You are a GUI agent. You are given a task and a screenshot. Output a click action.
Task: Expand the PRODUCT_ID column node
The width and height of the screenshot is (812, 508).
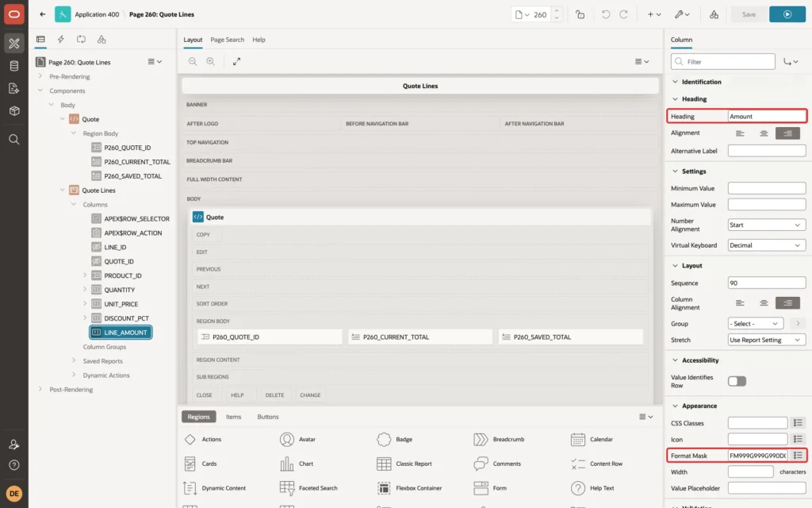pyautogui.click(x=85, y=275)
